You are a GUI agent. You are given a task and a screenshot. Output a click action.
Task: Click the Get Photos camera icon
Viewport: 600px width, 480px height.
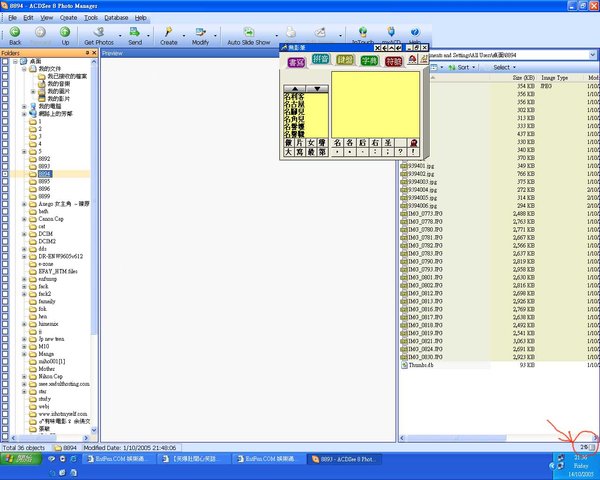99,32
